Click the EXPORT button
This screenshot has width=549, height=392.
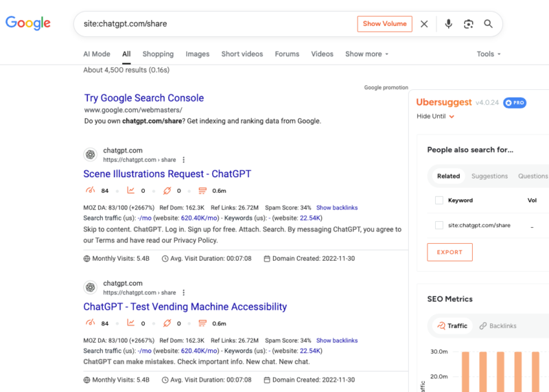[x=449, y=252]
